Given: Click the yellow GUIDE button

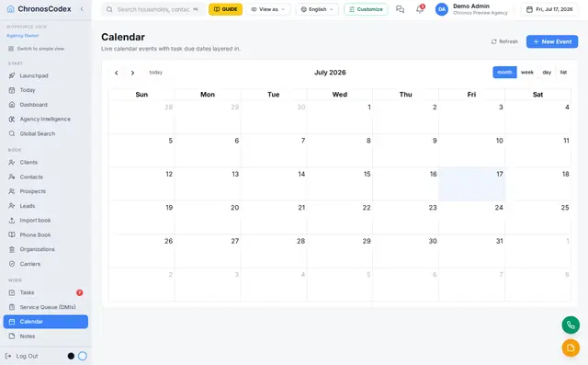Looking at the screenshot, I should (x=225, y=9).
